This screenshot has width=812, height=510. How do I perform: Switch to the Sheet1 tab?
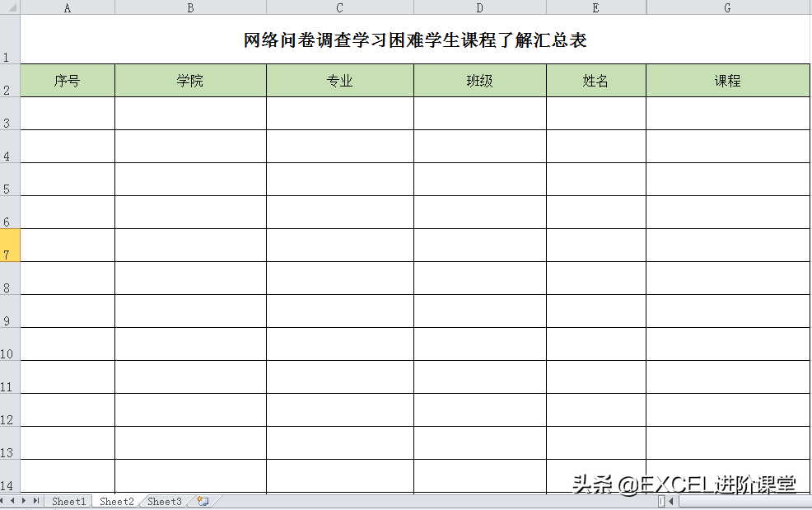(68, 501)
